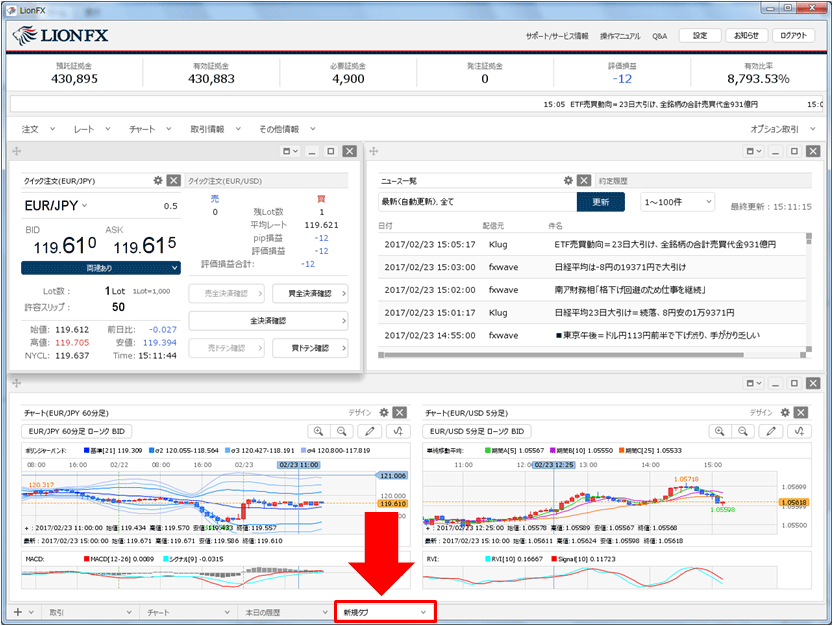
Task: Open settings gear for EUR/USD 5分足 chart
Action: pos(785,412)
